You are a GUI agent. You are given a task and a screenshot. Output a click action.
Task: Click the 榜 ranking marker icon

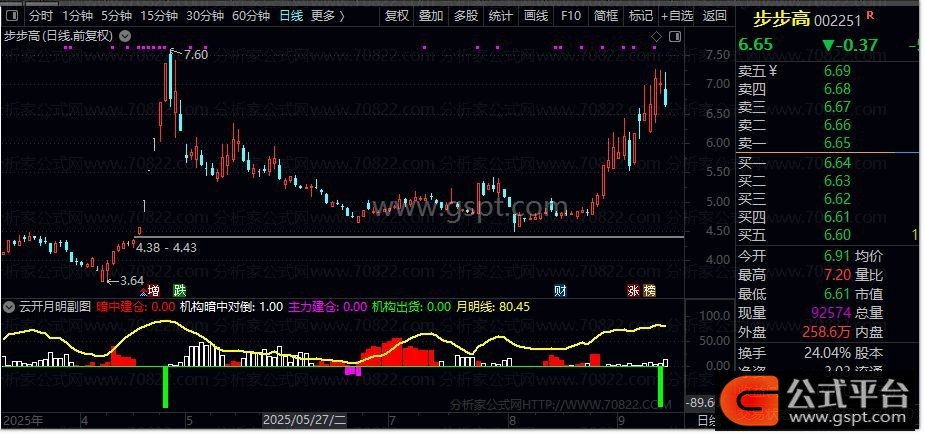click(x=650, y=291)
